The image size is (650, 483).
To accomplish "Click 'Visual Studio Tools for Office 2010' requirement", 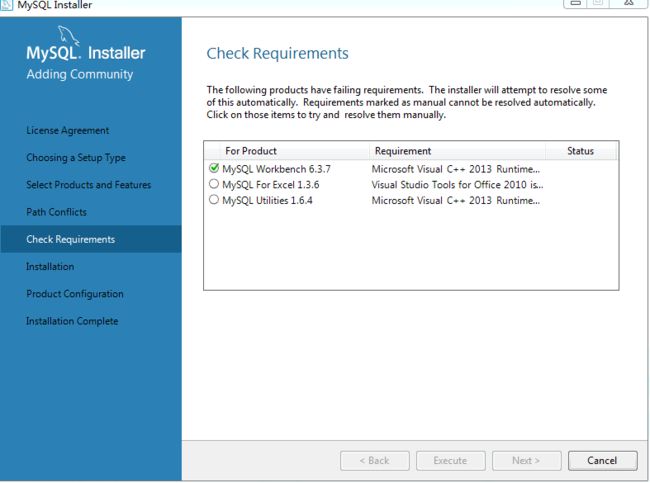I will click(457, 185).
